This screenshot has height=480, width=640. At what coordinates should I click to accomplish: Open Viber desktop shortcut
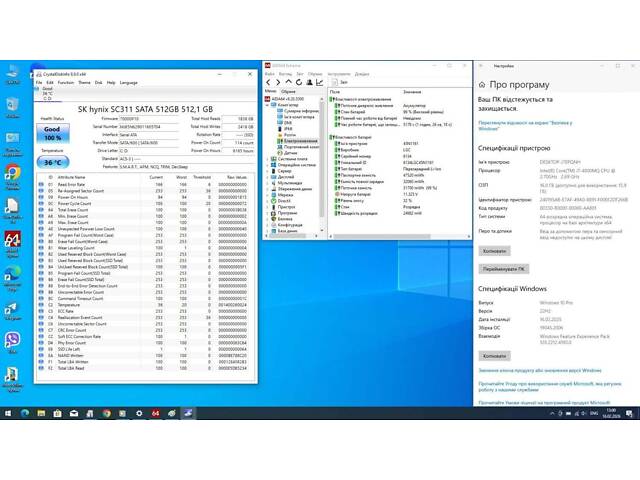[12, 342]
